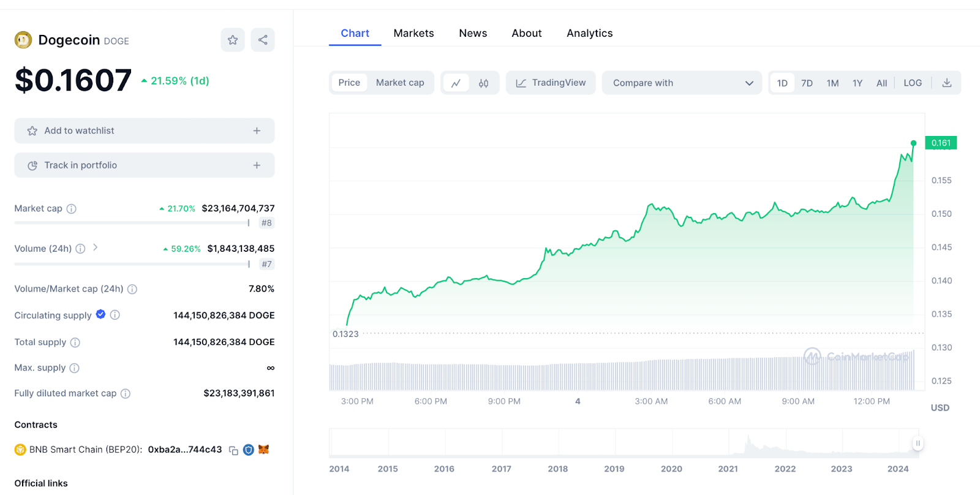Click the $23,164,704,737 market cap value
980x495 pixels.
(238, 208)
